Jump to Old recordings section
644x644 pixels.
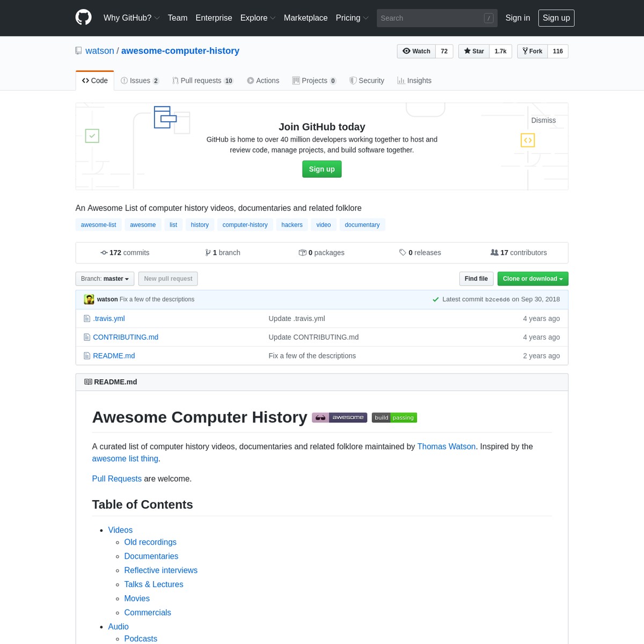150,543
